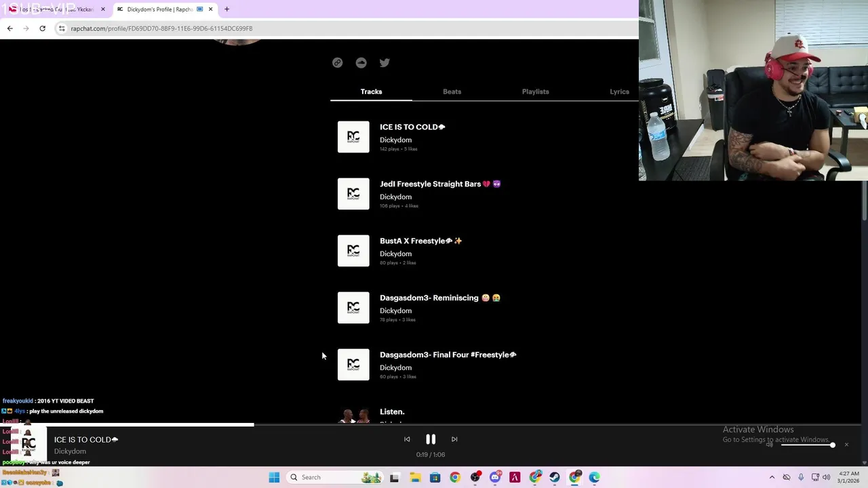868x488 pixels.
Task: Play the Dasgasdom3- Reminiscing thumbnail
Action: tap(353, 308)
